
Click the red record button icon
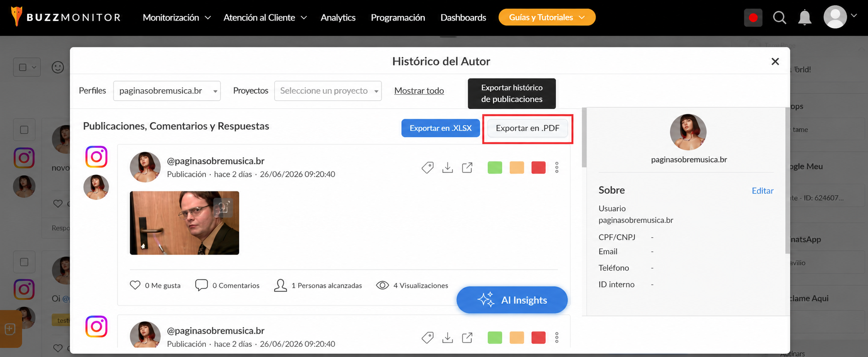[753, 18]
